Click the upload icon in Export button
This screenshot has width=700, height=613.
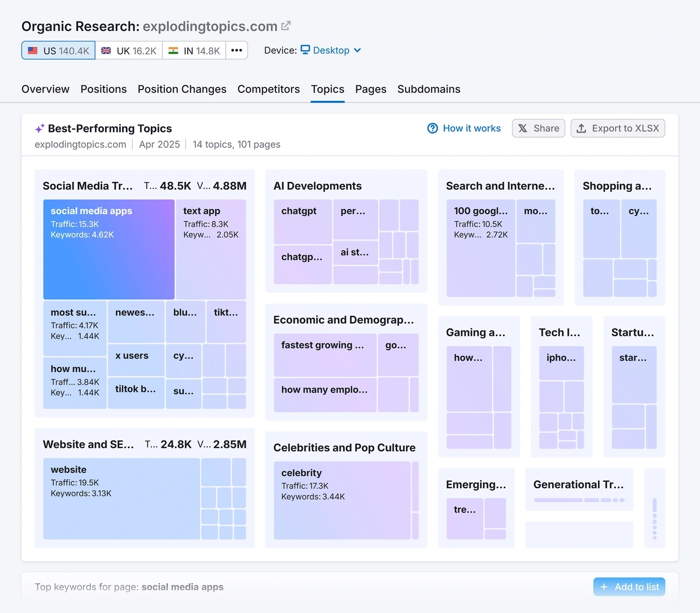tap(581, 128)
